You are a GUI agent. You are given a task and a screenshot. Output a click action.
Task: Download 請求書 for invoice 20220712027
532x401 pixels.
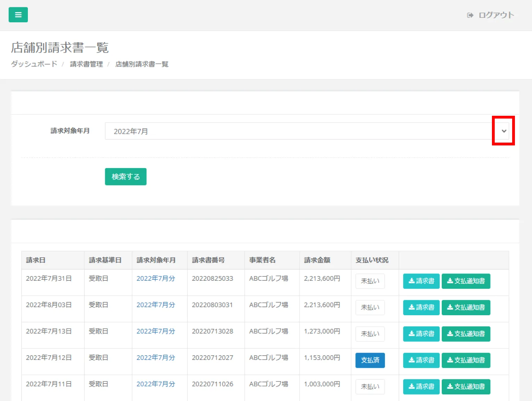click(421, 360)
